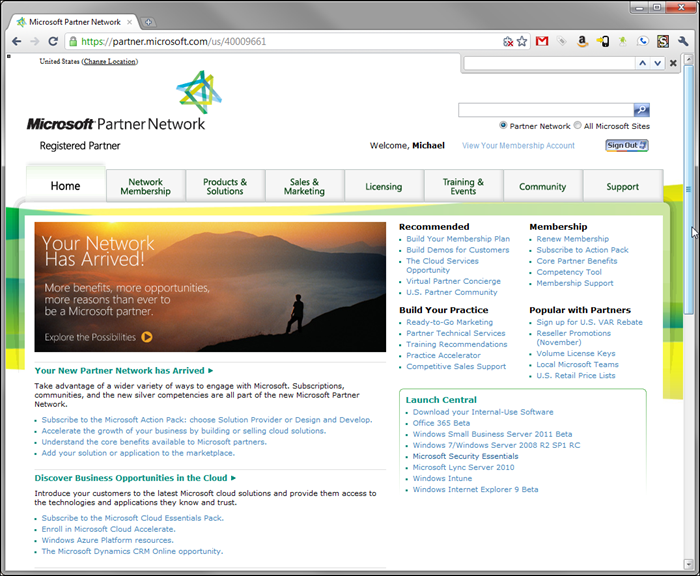
Task: Select the Partner Network radio button
Action: coord(503,125)
